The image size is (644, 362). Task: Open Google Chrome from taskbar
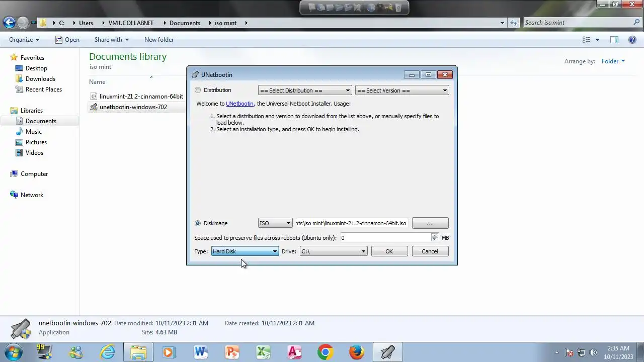point(326,352)
